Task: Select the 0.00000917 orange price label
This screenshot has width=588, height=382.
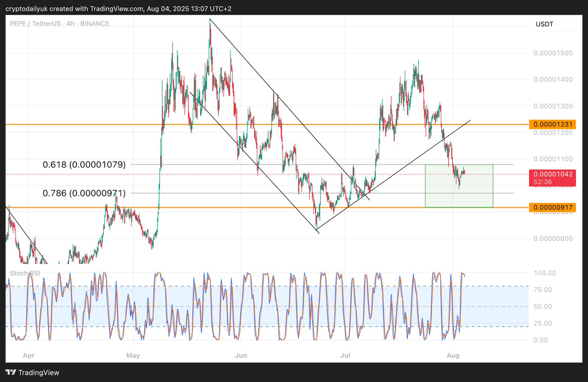Action: [552, 207]
